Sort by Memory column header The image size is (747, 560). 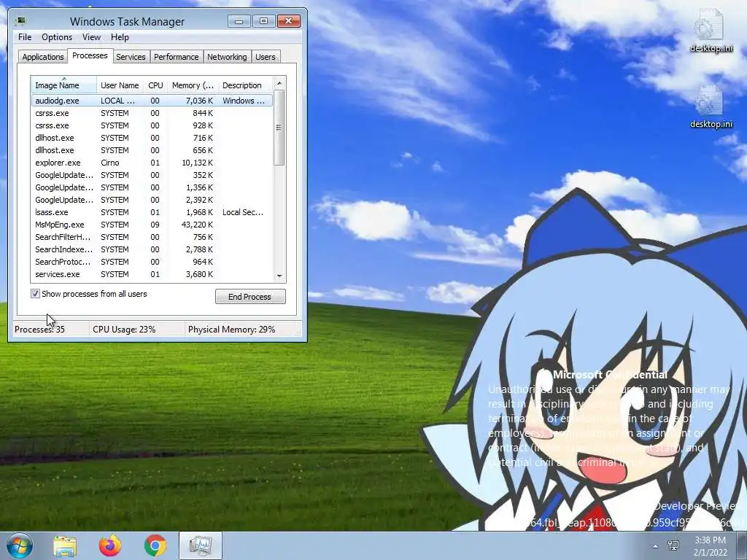point(193,85)
